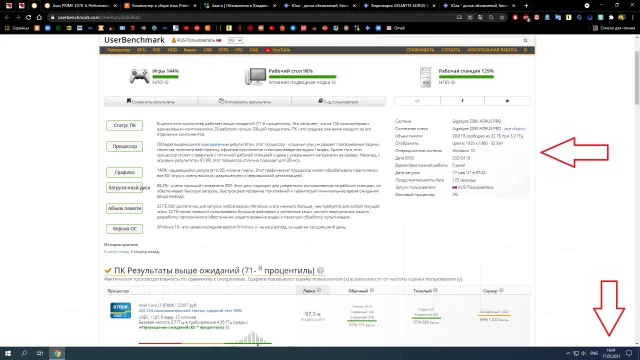Click the UserBenchmark site logo
This screenshot has width=640, height=360.
point(134,40)
